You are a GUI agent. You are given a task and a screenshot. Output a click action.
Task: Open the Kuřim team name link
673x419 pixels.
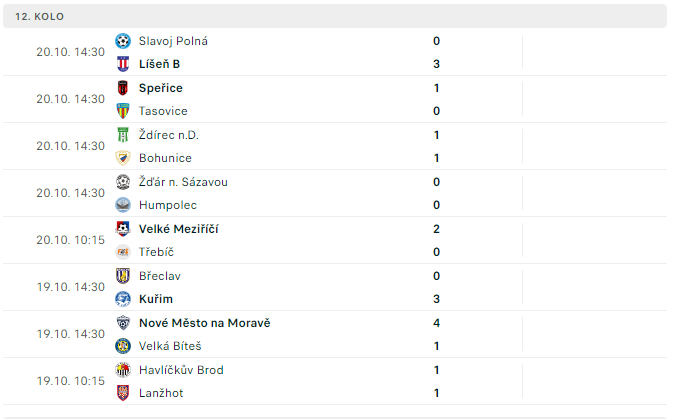pyautogui.click(x=155, y=299)
